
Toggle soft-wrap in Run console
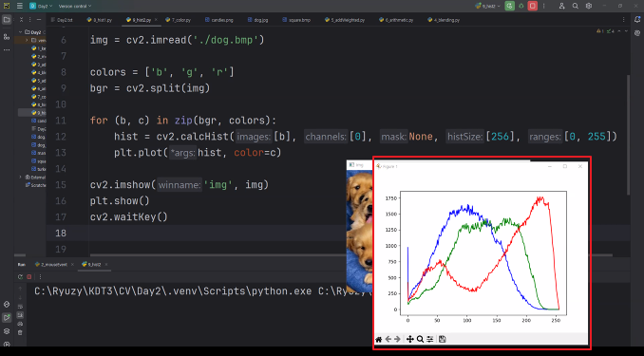pos(20,307)
